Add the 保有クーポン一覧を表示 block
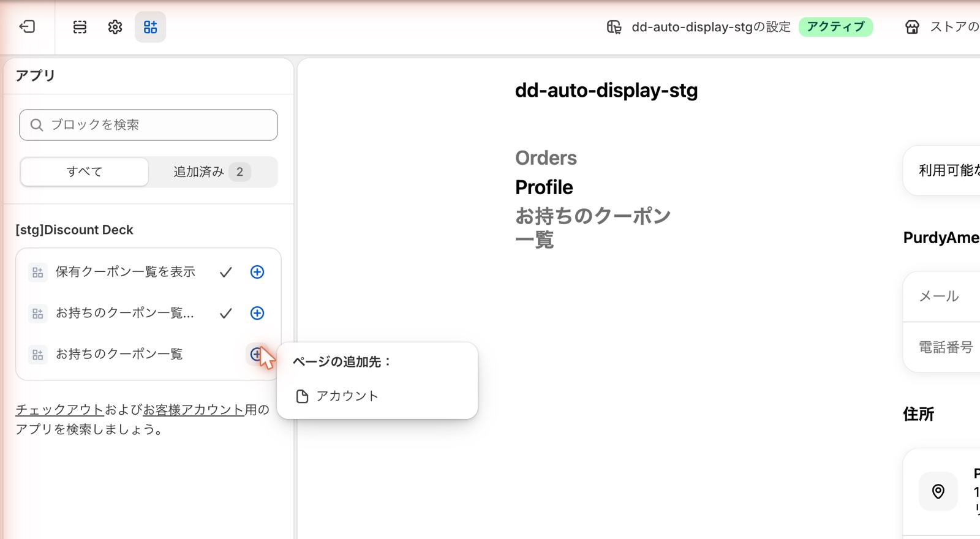980x539 pixels. tap(257, 272)
